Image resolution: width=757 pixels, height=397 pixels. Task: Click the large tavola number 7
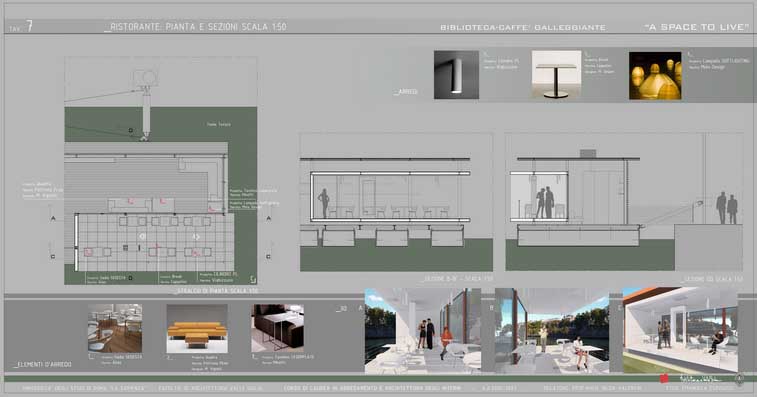pos(29,26)
